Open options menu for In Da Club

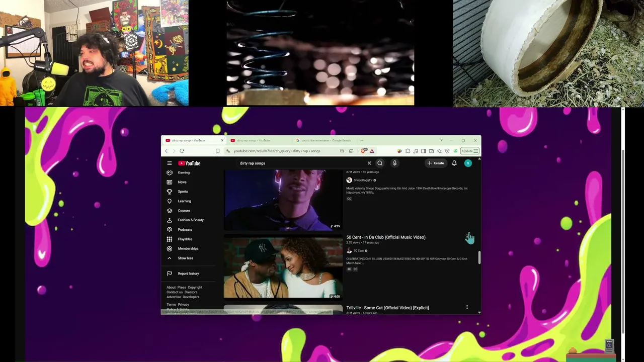pos(467,237)
